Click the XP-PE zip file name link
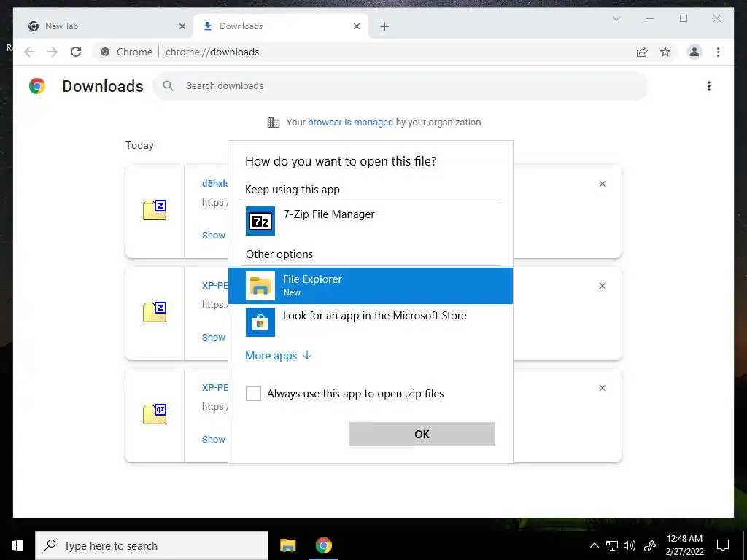747x560 pixels. pyautogui.click(x=215, y=285)
